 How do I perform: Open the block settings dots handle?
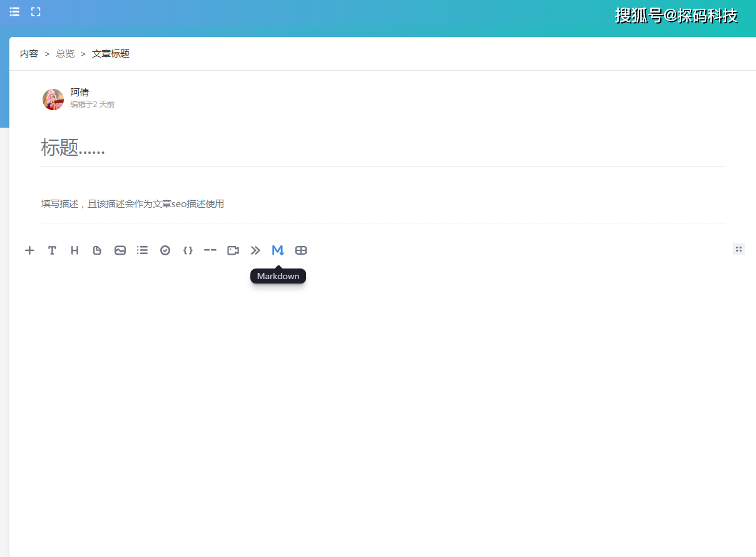click(738, 249)
